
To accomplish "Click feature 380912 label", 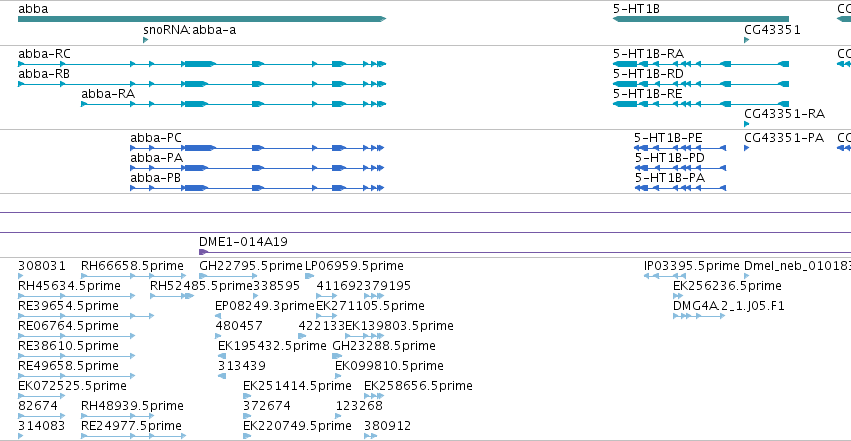I will click(x=388, y=426).
